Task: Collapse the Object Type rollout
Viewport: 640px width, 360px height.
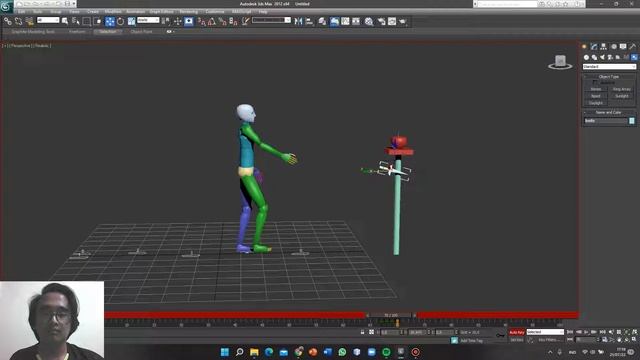Action: point(609,77)
